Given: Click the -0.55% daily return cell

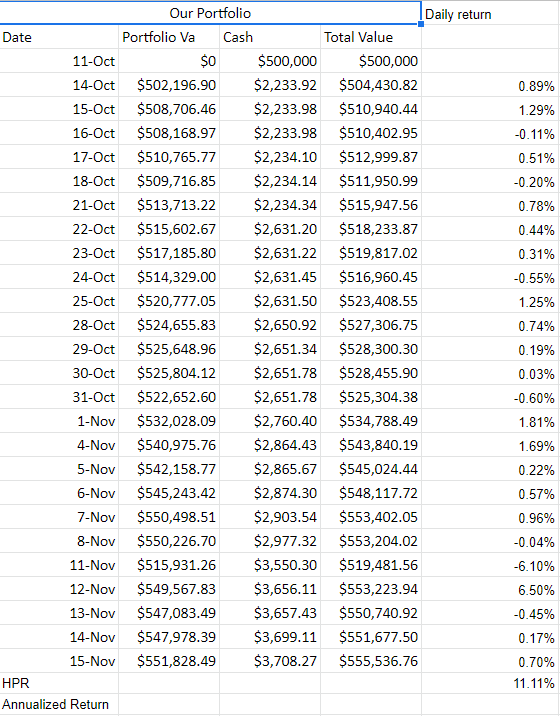Looking at the screenshot, I should click(491, 277).
